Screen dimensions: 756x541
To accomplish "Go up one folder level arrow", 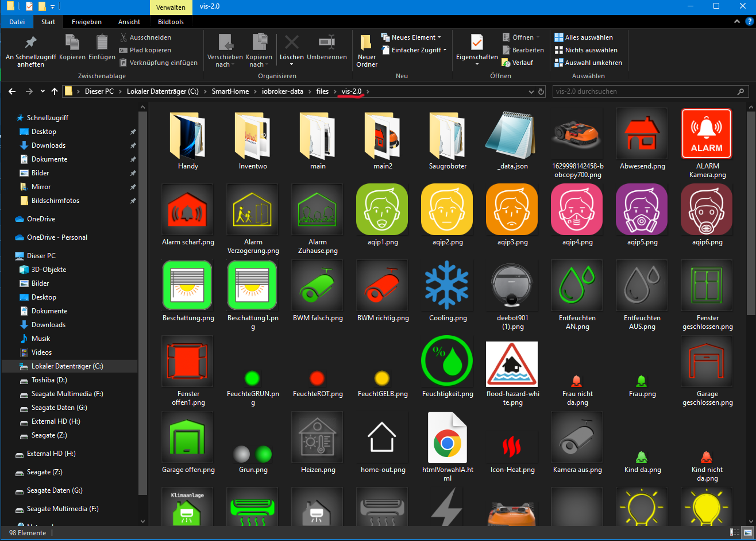I will point(55,91).
